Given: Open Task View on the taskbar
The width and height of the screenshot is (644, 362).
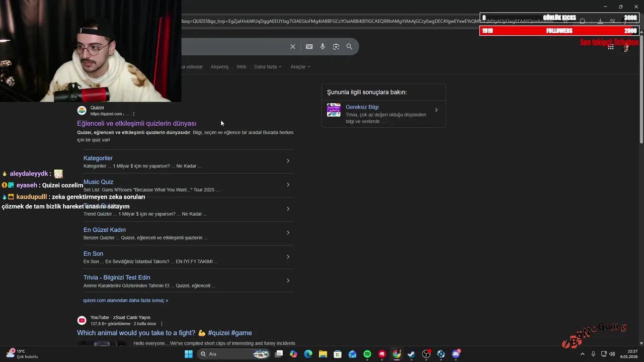Looking at the screenshot, I should (x=279, y=354).
